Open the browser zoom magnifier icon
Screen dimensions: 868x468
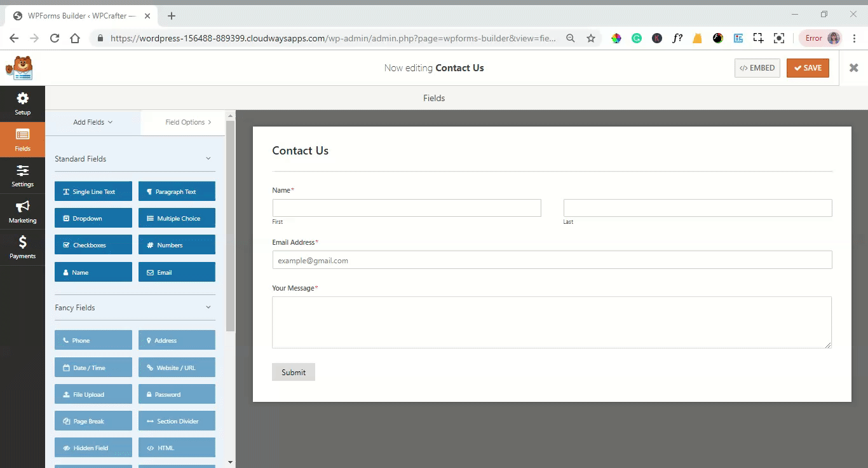pyautogui.click(x=571, y=38)
